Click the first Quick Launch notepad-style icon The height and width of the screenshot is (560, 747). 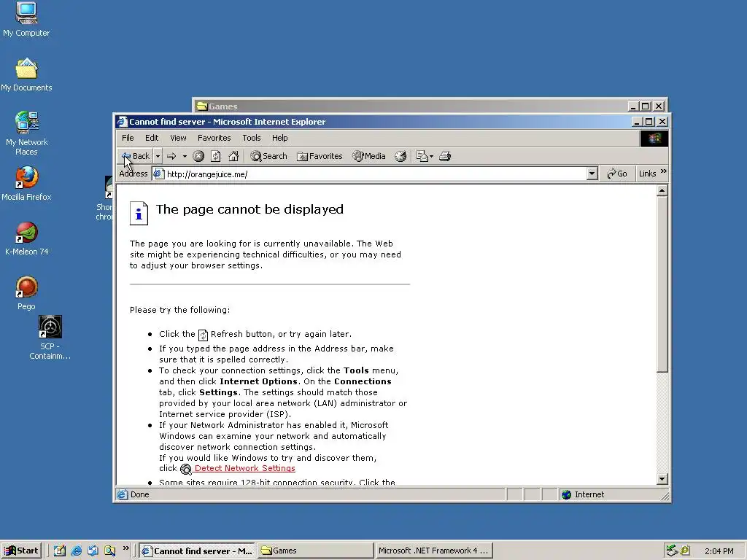point(60,551)
